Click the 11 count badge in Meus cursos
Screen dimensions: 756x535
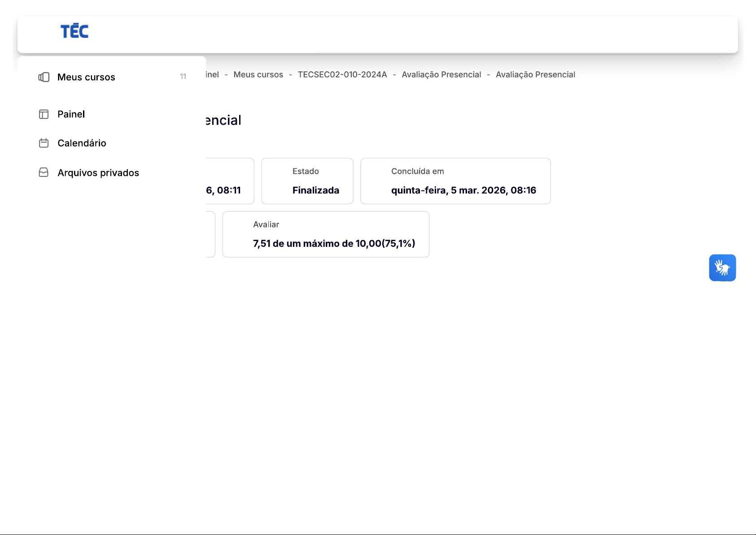(183, 77)
